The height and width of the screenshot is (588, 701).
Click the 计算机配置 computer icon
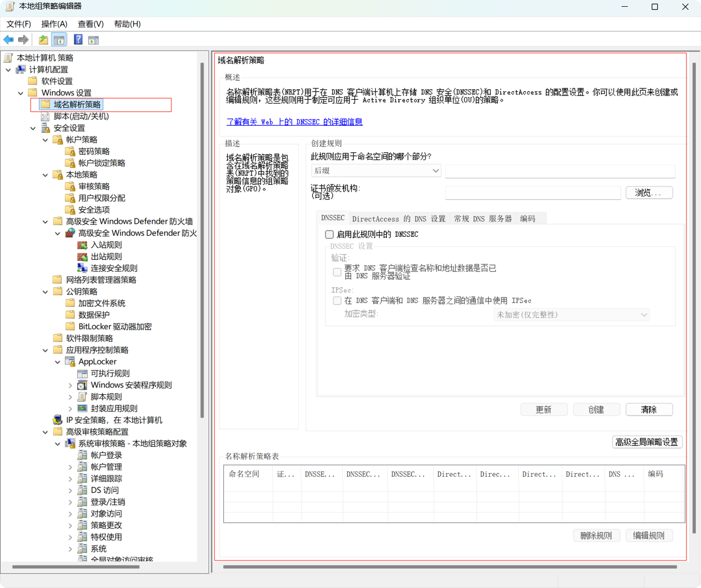21,70
